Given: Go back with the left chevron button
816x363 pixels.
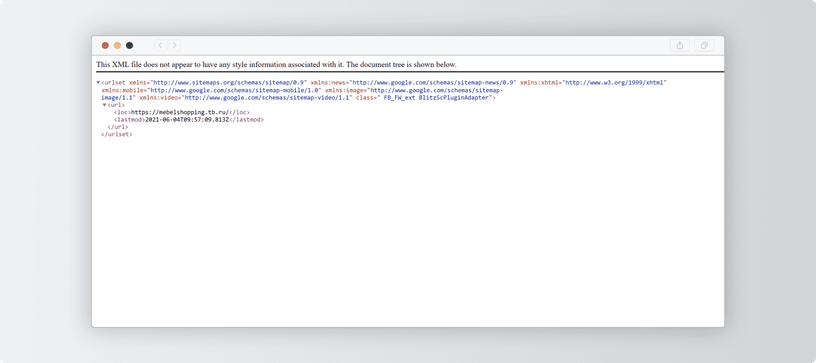Looking at the screenshot, I should pos(161,45).
